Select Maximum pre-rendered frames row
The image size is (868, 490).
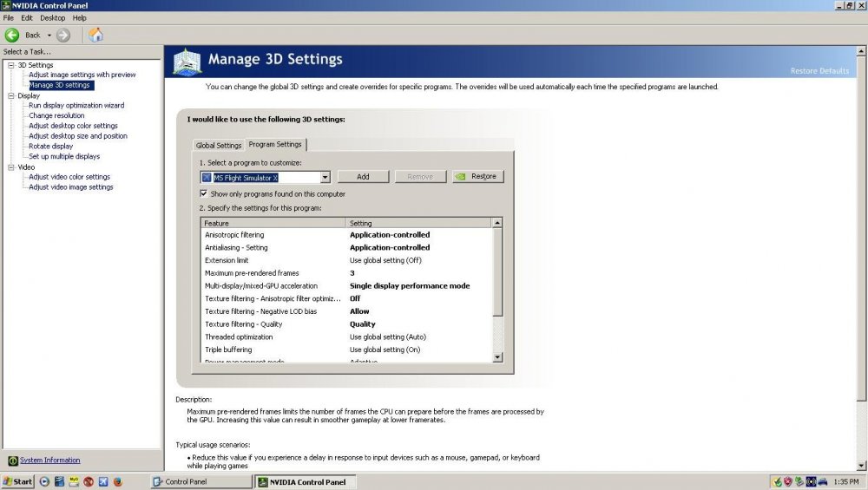click(346, 273)
